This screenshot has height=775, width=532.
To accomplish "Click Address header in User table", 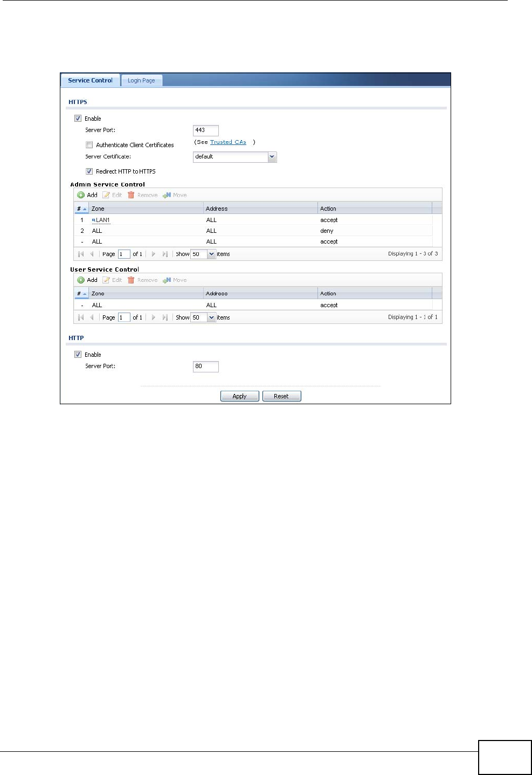I will tap(261, 294).
